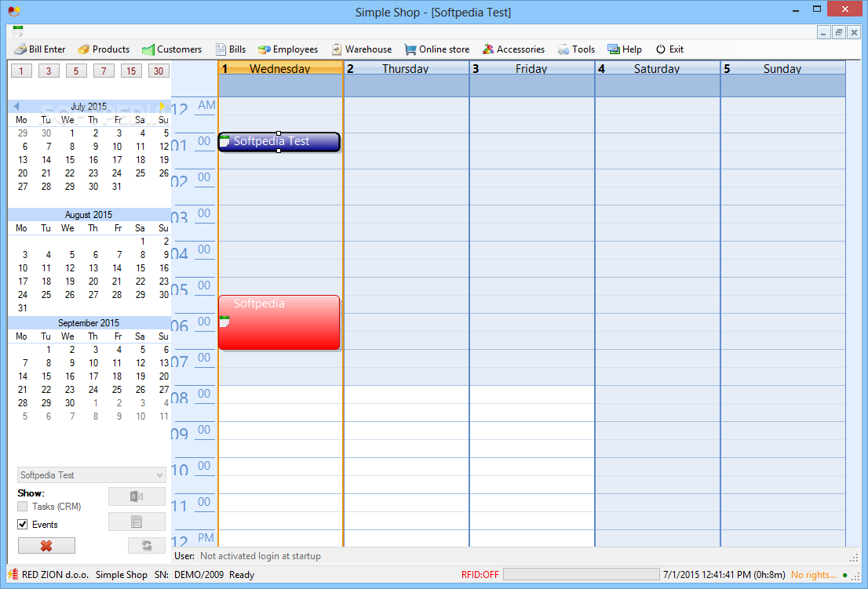Click the Exit toolbar item
This screenshot has width=868, height=589.
pyautogui.click(x=669, y=49)
